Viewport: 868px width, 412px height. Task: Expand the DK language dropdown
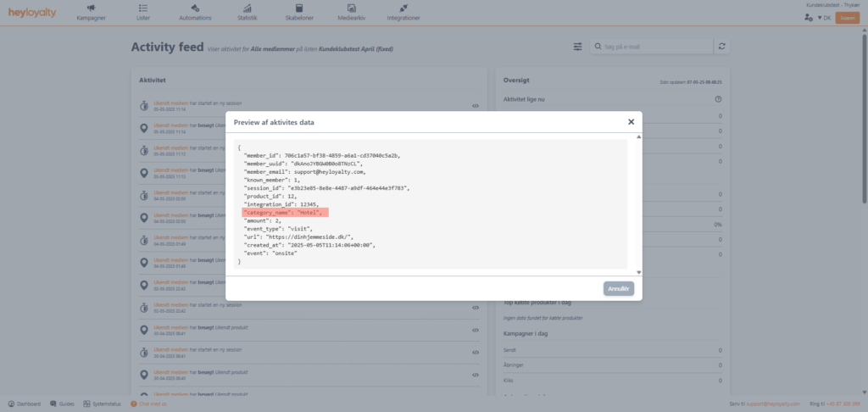point(824,17)
